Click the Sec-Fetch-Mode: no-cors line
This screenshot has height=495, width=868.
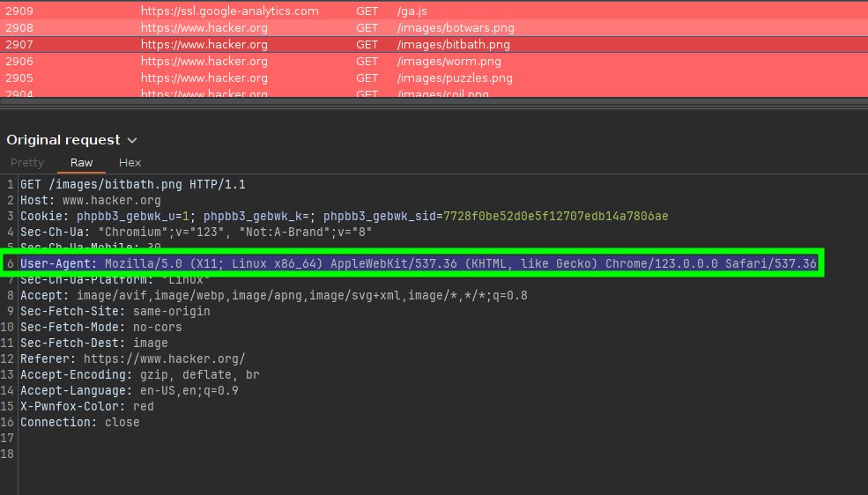tap(101, 327)
